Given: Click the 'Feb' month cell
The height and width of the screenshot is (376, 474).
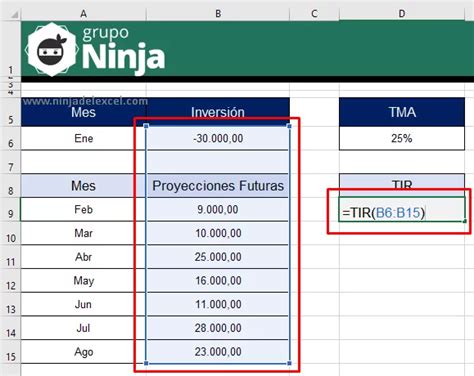Looking at the screenshot, I should (x=83, y=209).
